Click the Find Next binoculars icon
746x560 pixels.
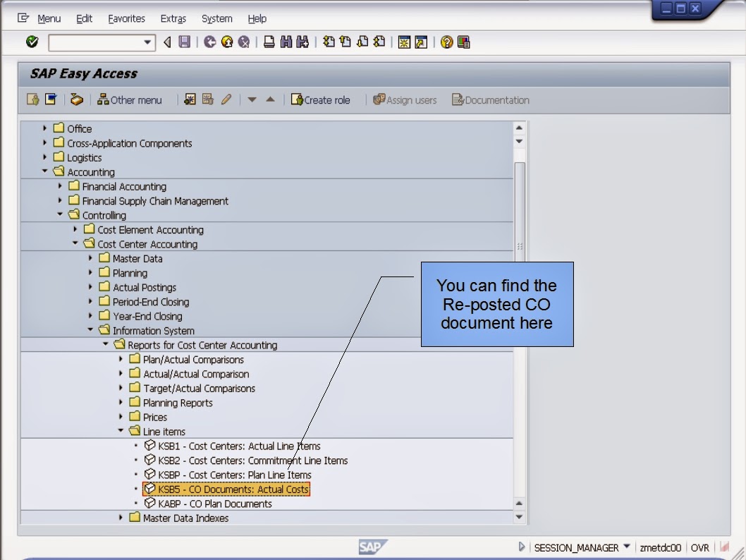(302, 42)
